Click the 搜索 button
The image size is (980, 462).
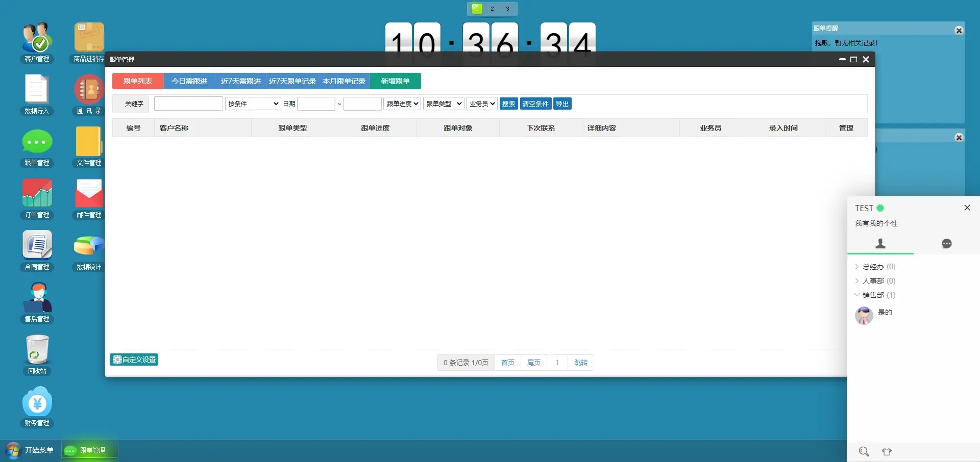(508, 104)
